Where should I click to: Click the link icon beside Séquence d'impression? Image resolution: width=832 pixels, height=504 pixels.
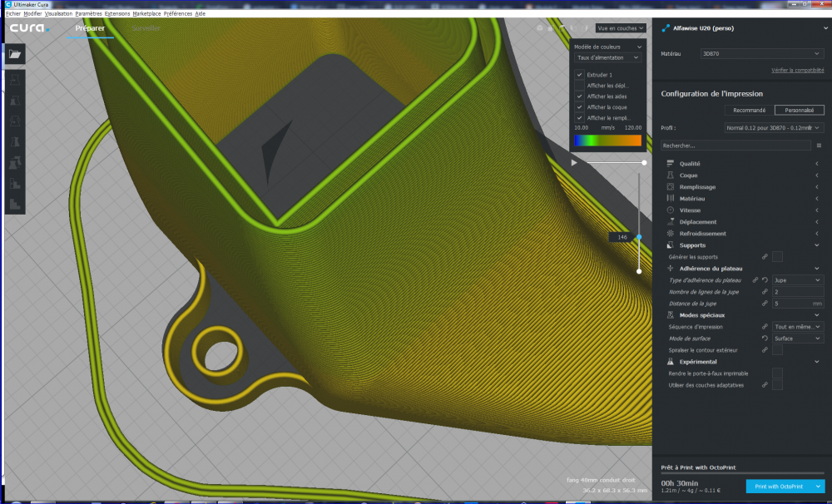(765, 327)
